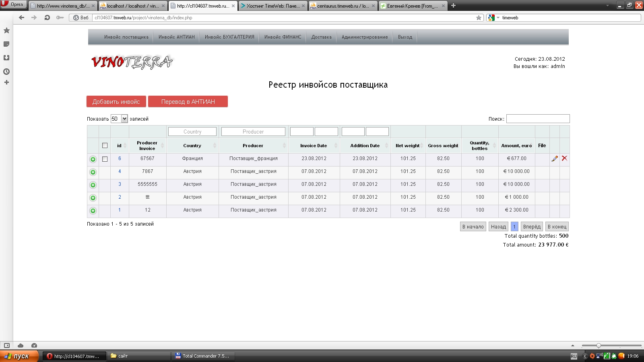The height and width of the screenshot is (362, 644).
Task: Switch to the centaurus.timeweb.ru browser tab
Action: click(343, 6)
